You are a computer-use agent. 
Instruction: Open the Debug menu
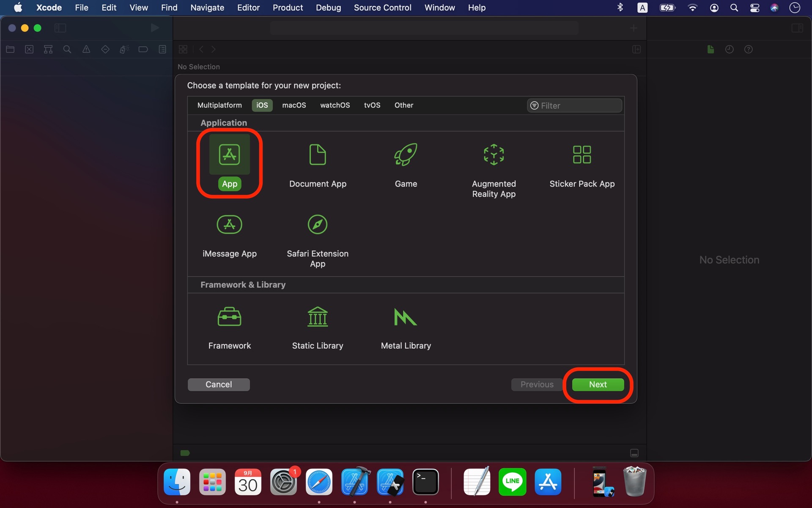328,8
